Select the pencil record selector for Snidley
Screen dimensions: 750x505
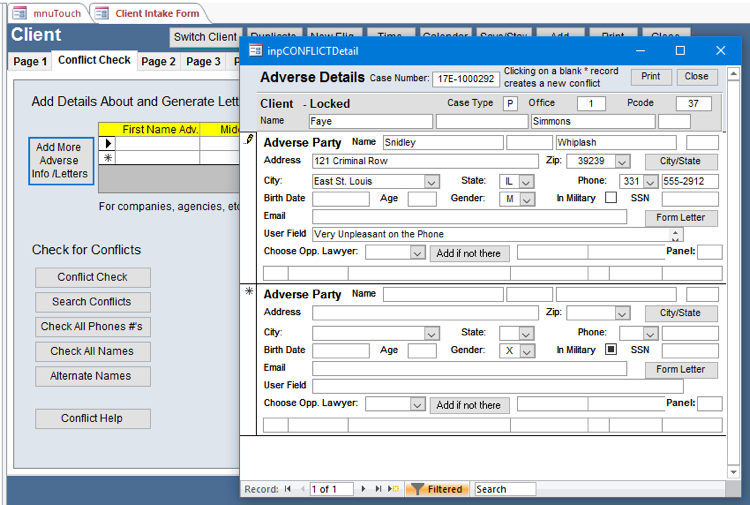(249, 141)
